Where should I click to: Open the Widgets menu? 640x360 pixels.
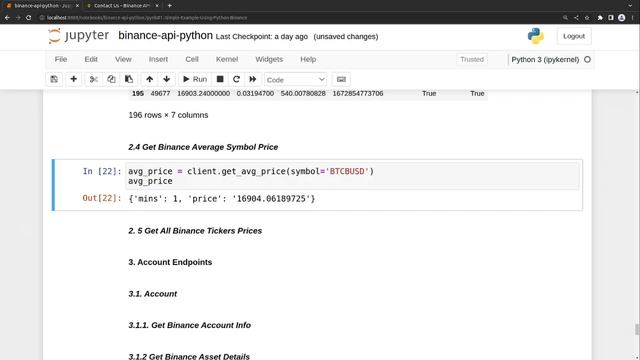point(269,59)
